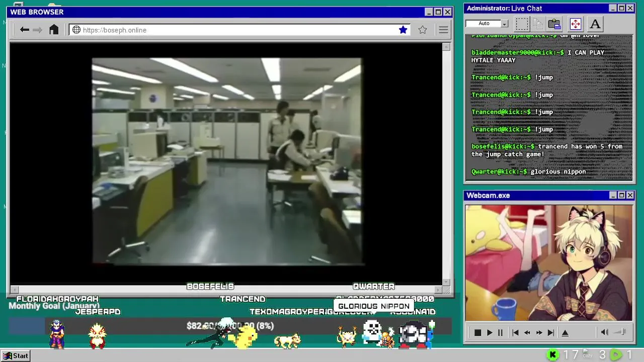The width and height of the screenshot is (644, 362).
Task: Close the Web Browser window
Action: coord(447,12)
